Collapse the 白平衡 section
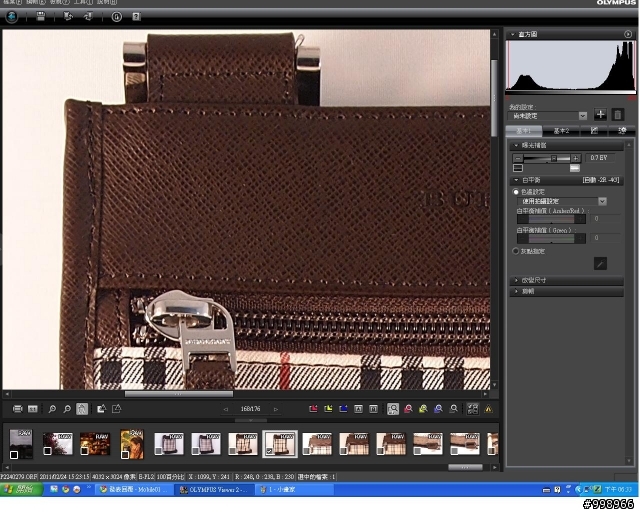The width and height of the screenshot is (640, 512). (x=516, y=180)
